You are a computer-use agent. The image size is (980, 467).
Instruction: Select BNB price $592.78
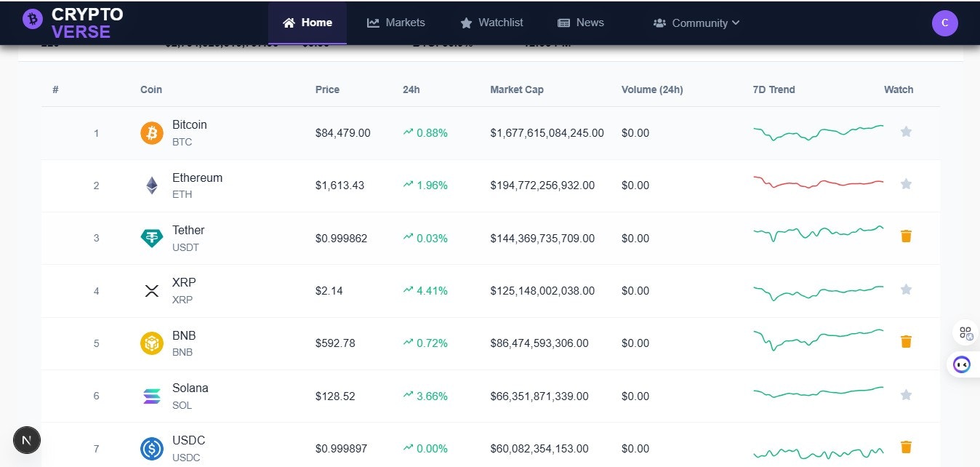point(335,343)
